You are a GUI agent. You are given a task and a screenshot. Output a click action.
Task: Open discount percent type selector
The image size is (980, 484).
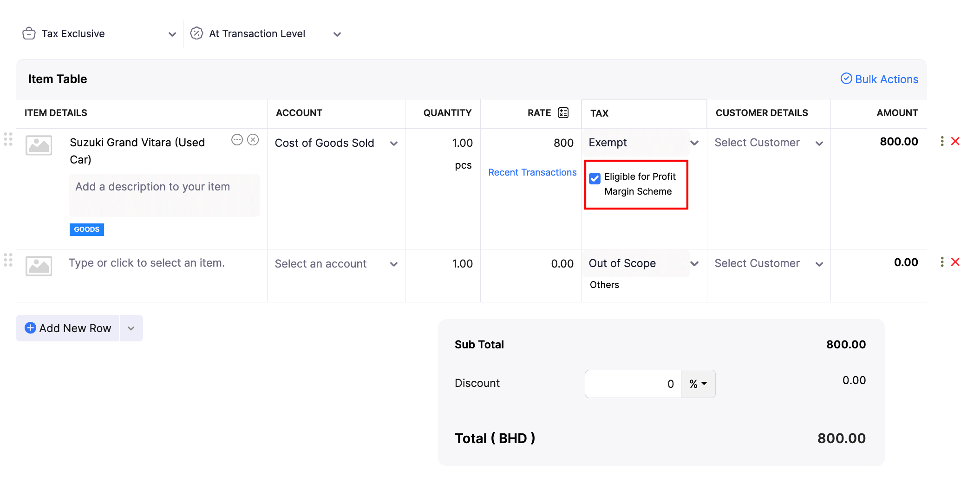click(698, 384)
